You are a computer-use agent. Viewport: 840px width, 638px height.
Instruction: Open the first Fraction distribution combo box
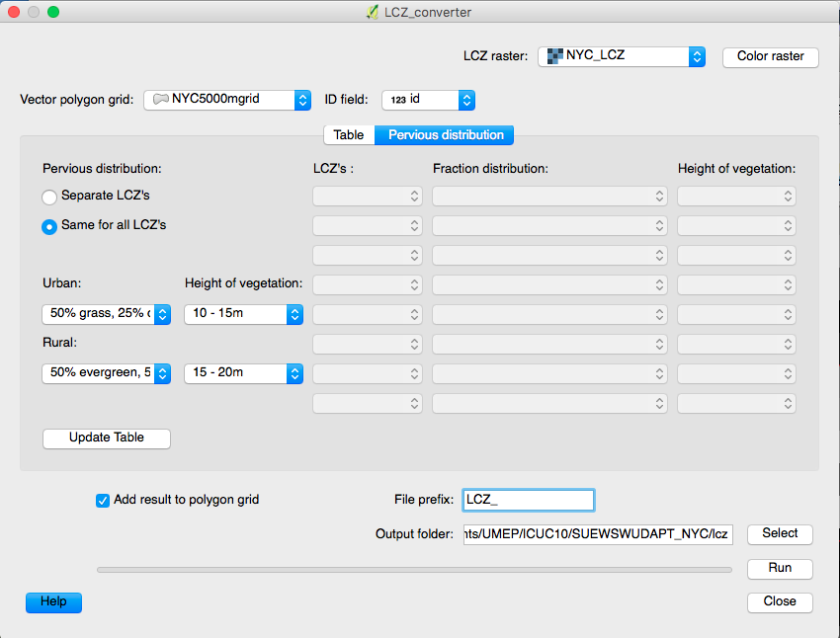(x=549, y=197)
